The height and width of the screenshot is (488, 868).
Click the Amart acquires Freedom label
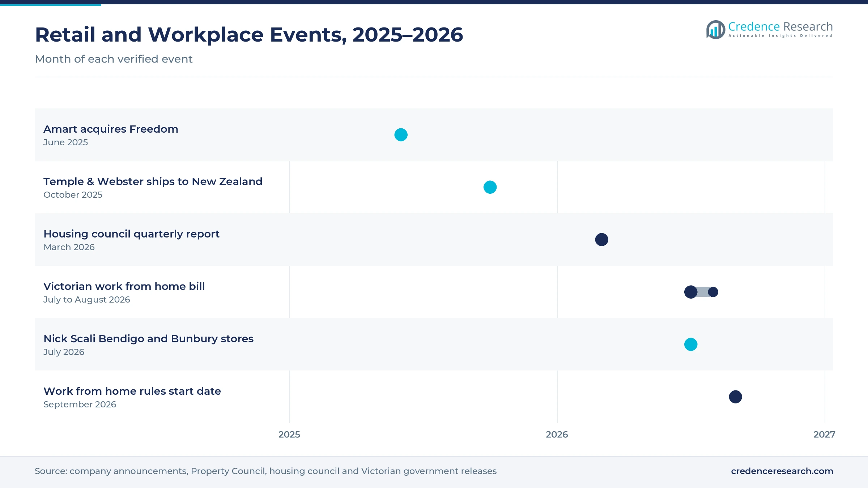click(111, 129)
